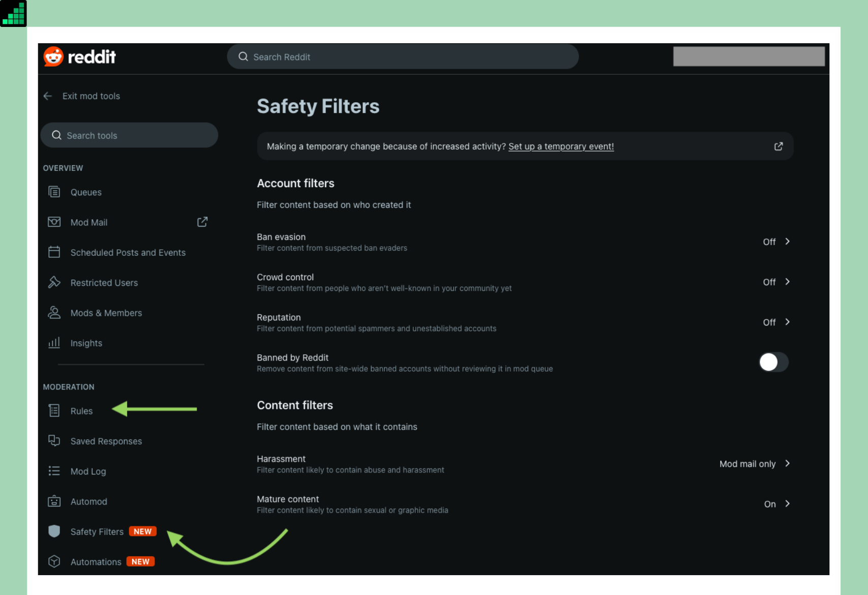Focus the Search tools input field
The image size is (868, 595).
(129, 135)
